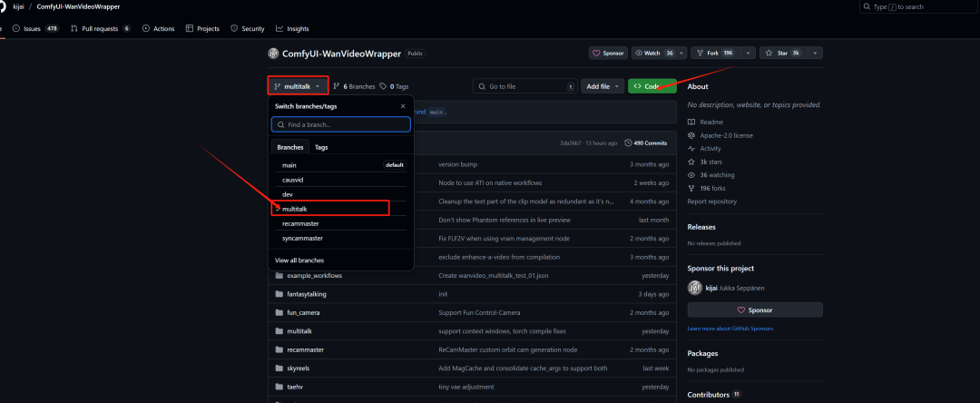Open the Projects tab
980x403 pixels.
click(x=202, y=29)
